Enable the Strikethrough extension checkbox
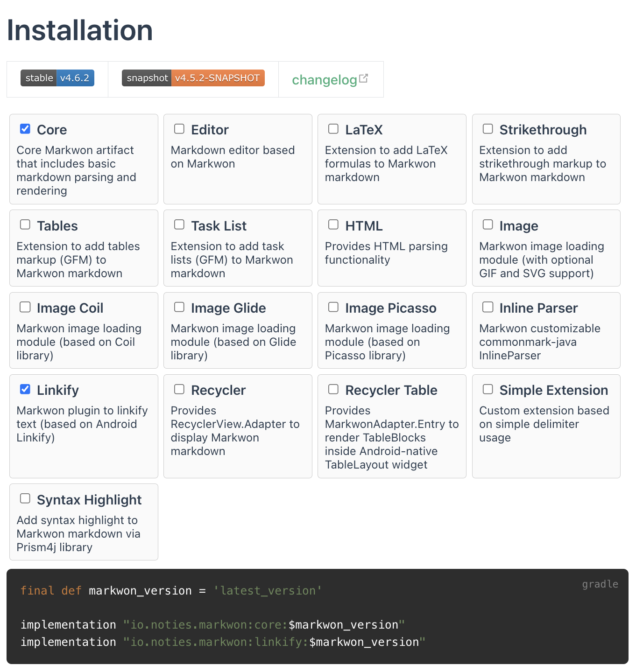This screenshot has height=672, width=636. coord(488,129)
